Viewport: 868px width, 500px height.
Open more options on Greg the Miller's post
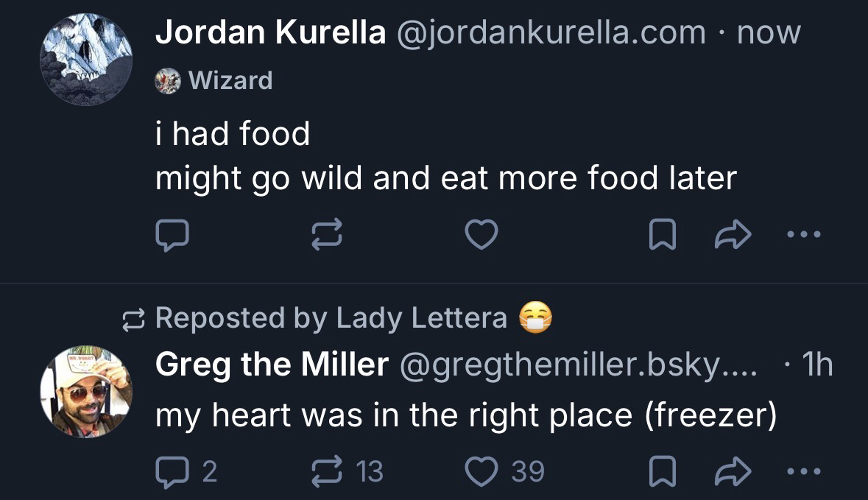(x=802, y=471)
